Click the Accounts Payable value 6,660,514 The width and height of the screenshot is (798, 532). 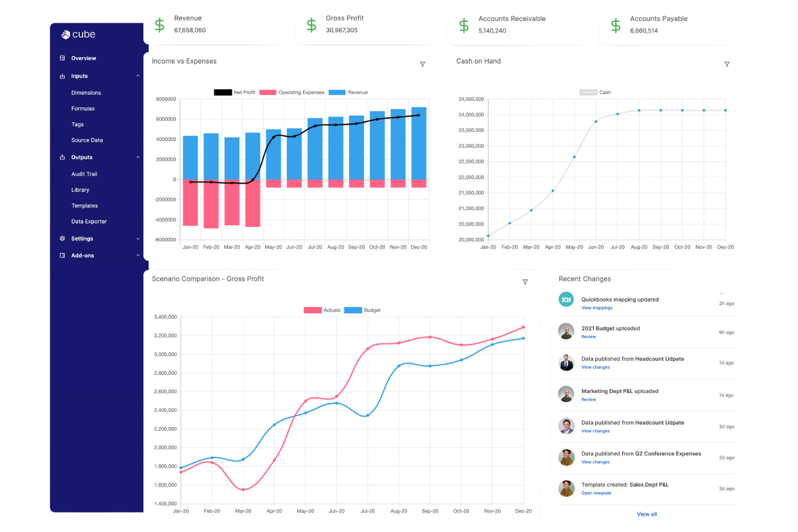[644, 31]
